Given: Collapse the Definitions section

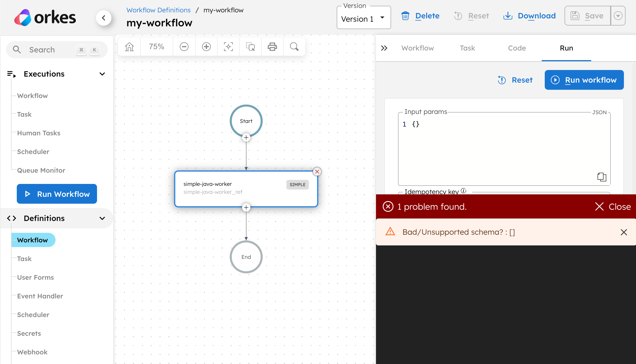Looking at the screenshot, I should [x=102, y=218].
